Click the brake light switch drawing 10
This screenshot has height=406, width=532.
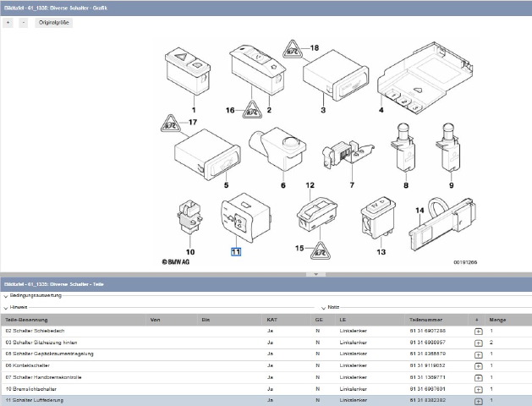click(190, 217)
